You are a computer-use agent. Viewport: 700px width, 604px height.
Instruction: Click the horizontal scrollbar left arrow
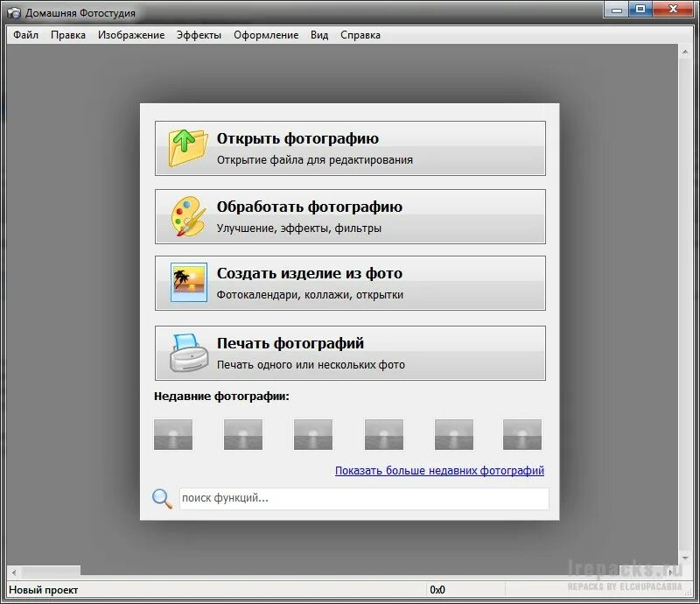[x=14, y=572]
